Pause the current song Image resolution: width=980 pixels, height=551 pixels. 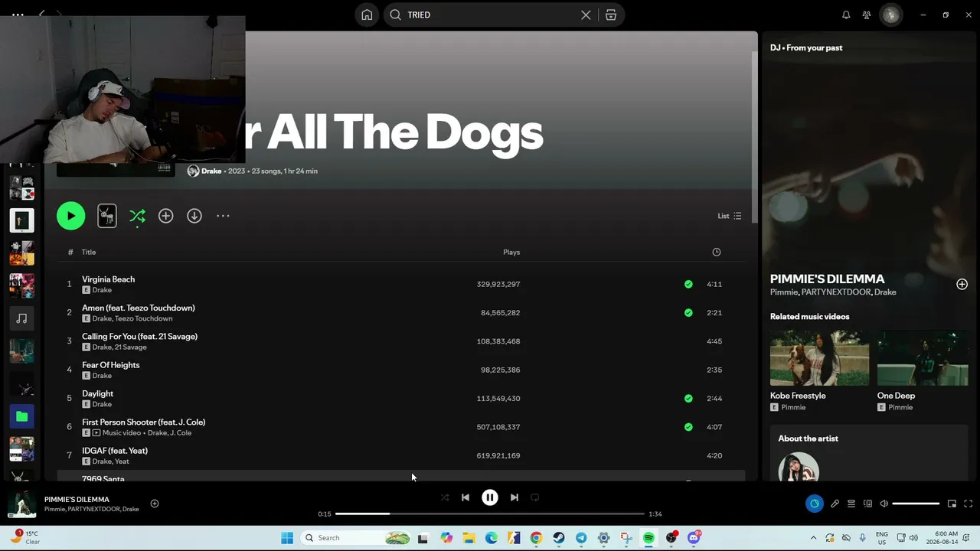click(490, 497)
